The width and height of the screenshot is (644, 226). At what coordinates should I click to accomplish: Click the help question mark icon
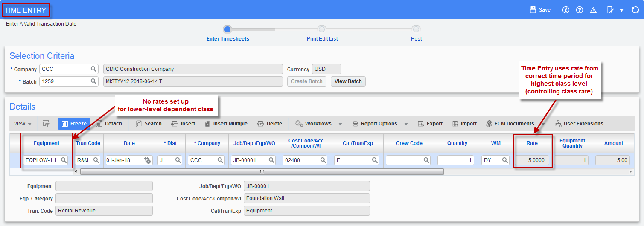pyautogui.click(x=579, y=10)
